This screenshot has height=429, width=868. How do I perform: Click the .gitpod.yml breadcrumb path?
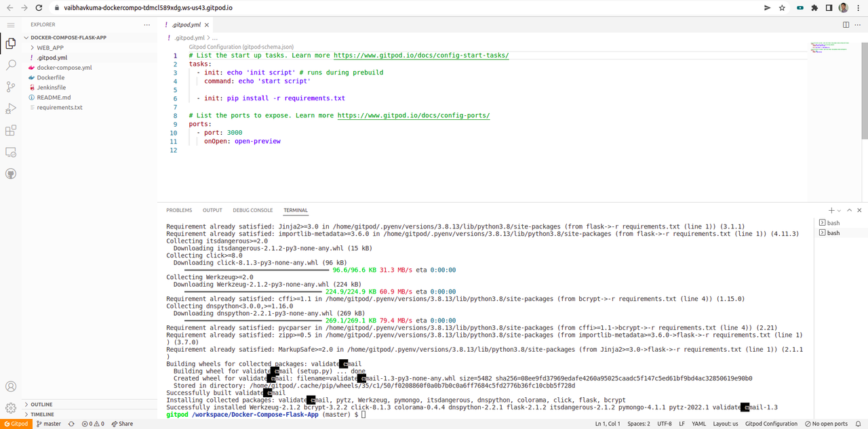point(189,38)
